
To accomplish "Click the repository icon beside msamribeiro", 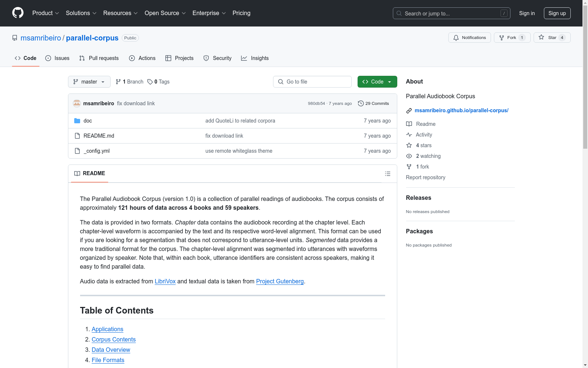I will [15, 38].
